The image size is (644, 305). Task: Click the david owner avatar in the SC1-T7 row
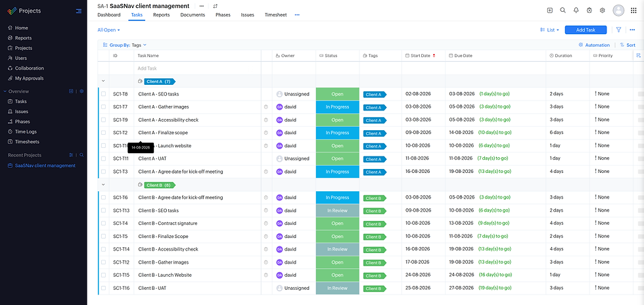click(x=279, y=107)
